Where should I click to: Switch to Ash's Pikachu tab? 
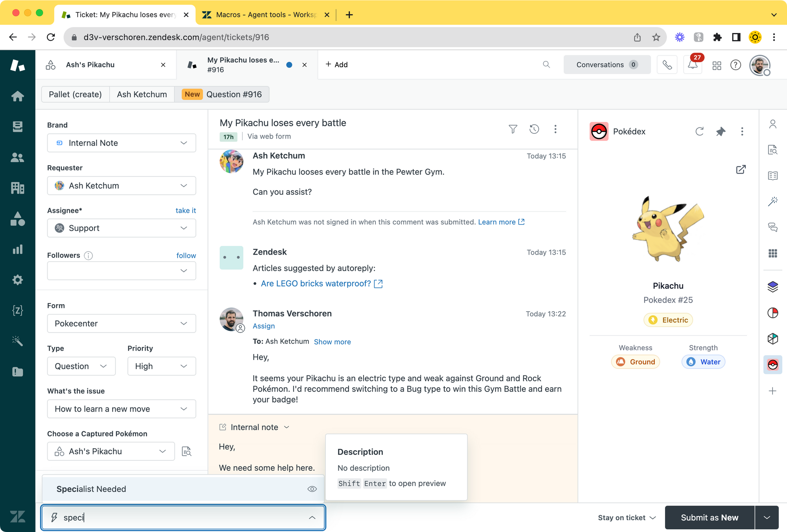(90, 65)
